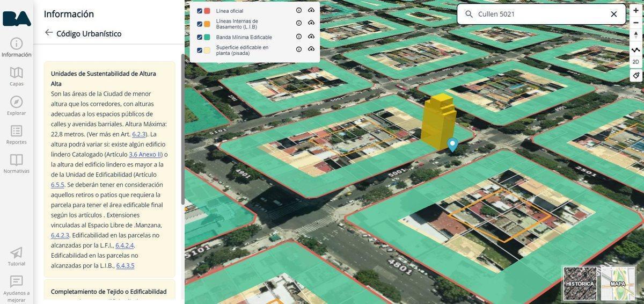Open the Artículo 6.5.5 link
The height and width of the screenshot is (304, 644).
[57, 185]
